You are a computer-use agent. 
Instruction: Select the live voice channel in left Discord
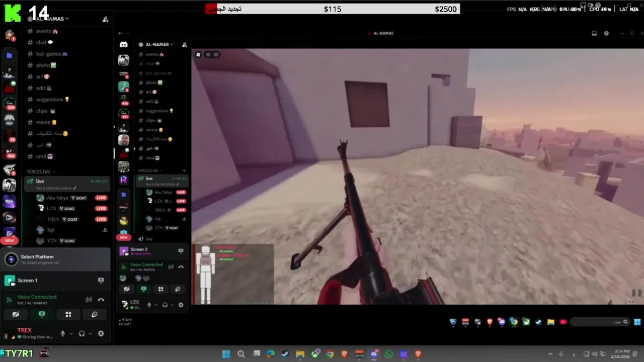point(66,184)
